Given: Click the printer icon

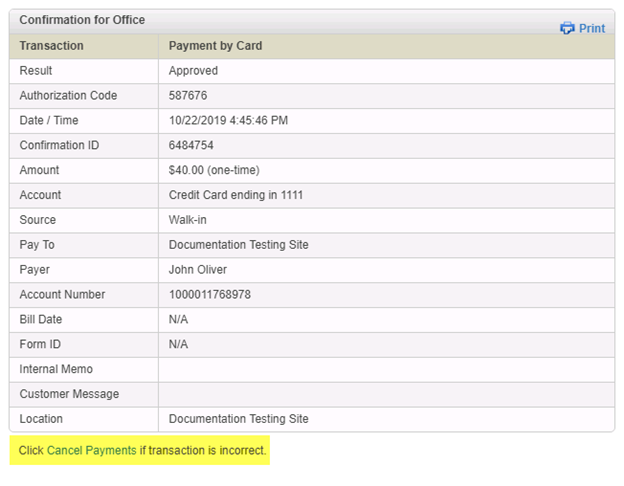Looking at the screenshot, I should (x=567, y=28).
